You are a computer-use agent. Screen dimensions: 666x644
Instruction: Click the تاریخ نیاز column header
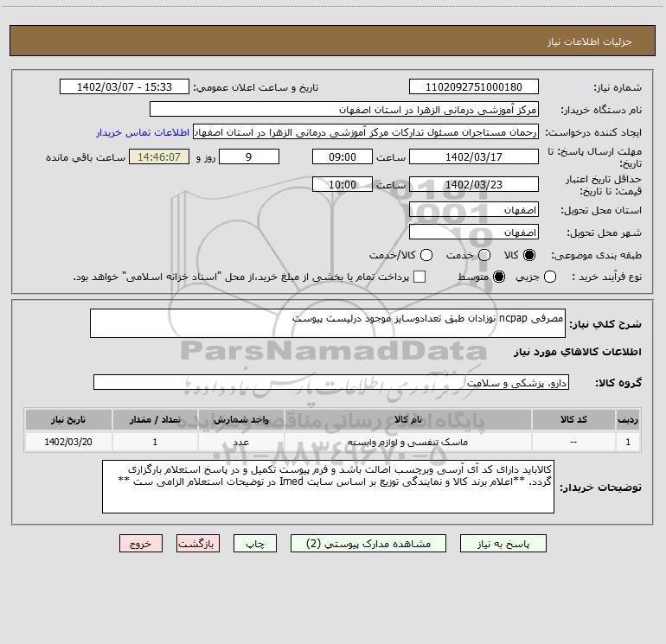click(x=68, y=419)
